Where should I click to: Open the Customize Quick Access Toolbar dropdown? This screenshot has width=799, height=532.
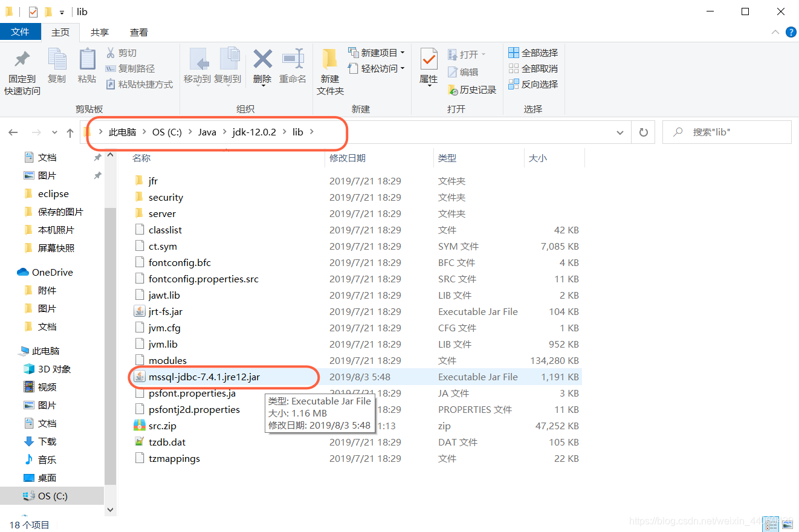62,12
